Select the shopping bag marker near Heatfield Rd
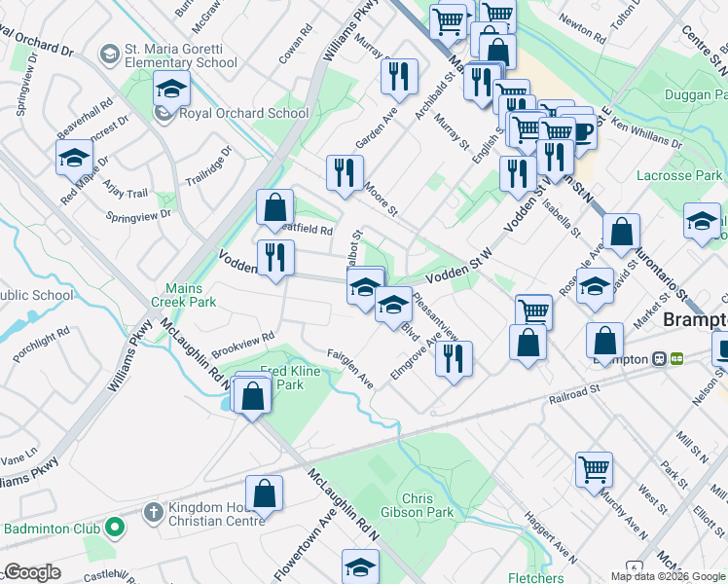Viewport: 728px width, 584px height. tap(274, 210)
